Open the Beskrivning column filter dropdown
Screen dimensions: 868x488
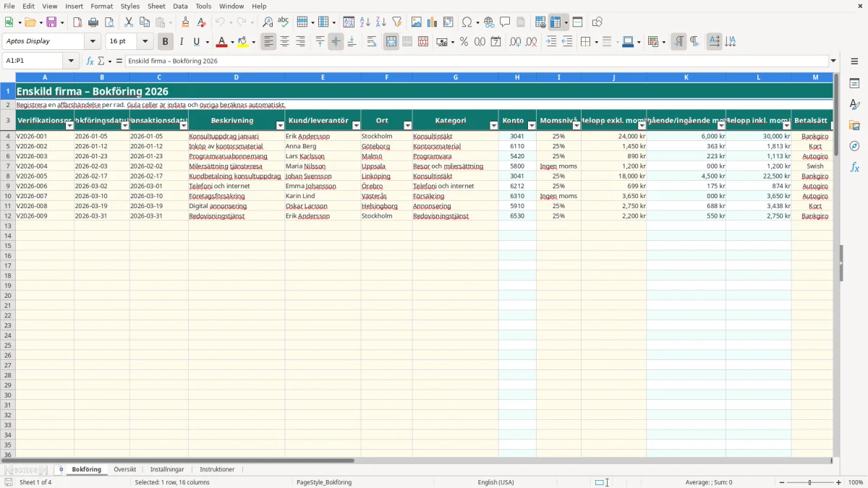coord(281,126)
